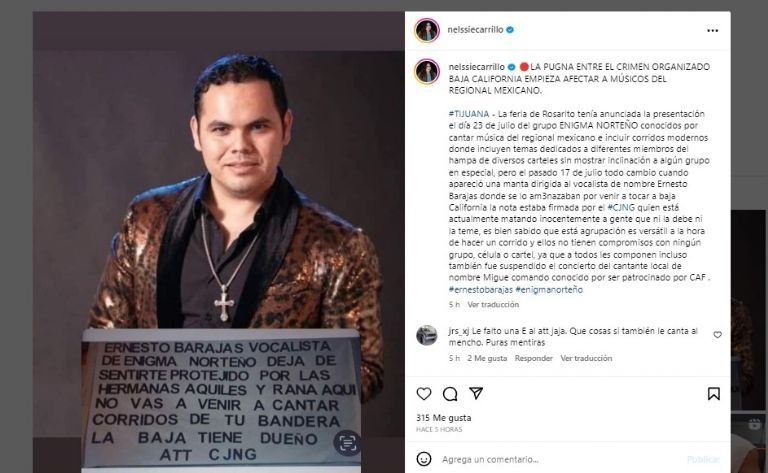Share post with paper plane icon
768x473 pixels.
tap(476, 393)
